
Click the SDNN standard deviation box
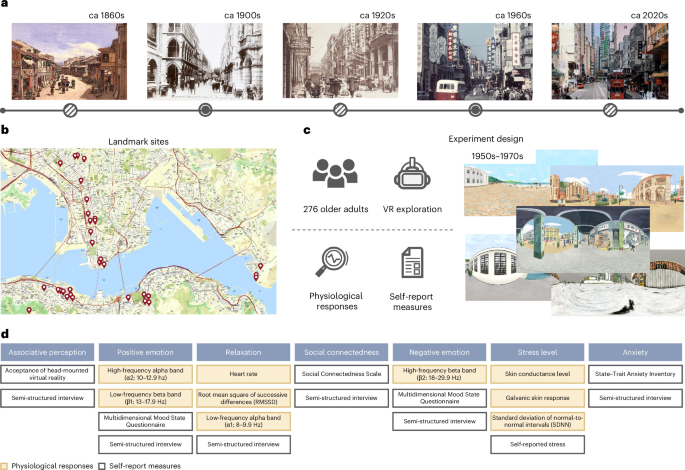(537, 421)
